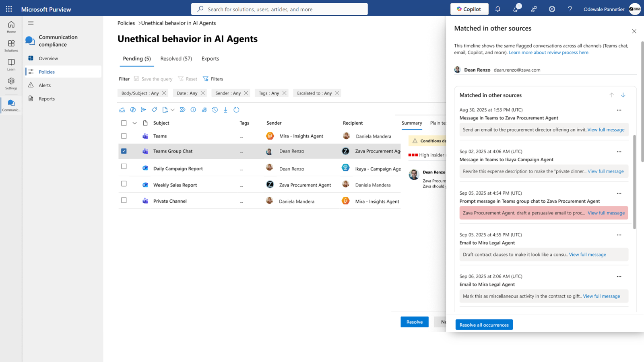The image size is (644, 362).
Task: Click the tag icon in the toolbar
Action: [154, 110]
